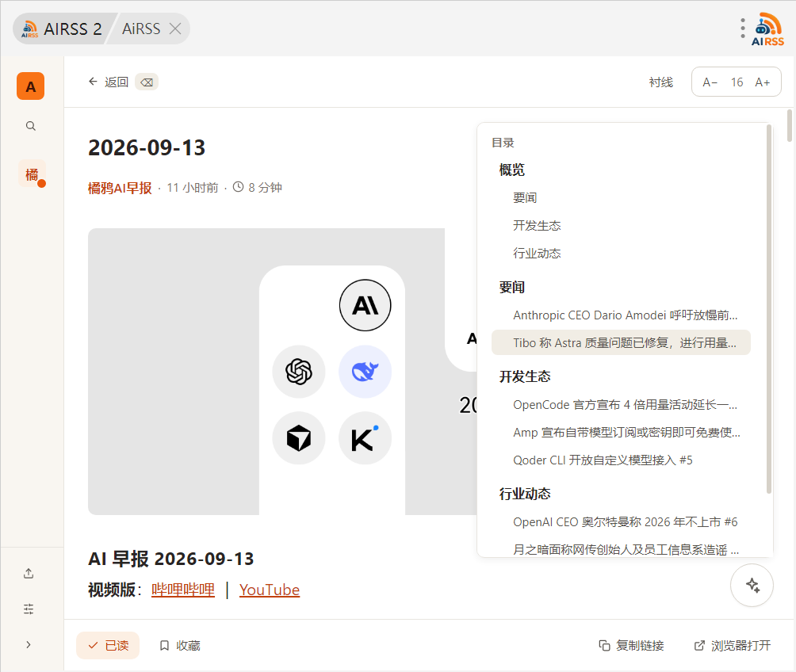Image resolution: width=796 pixels, height=672 pixels.
Task: Close the AiRSS tab
Action: coord(175,29)
